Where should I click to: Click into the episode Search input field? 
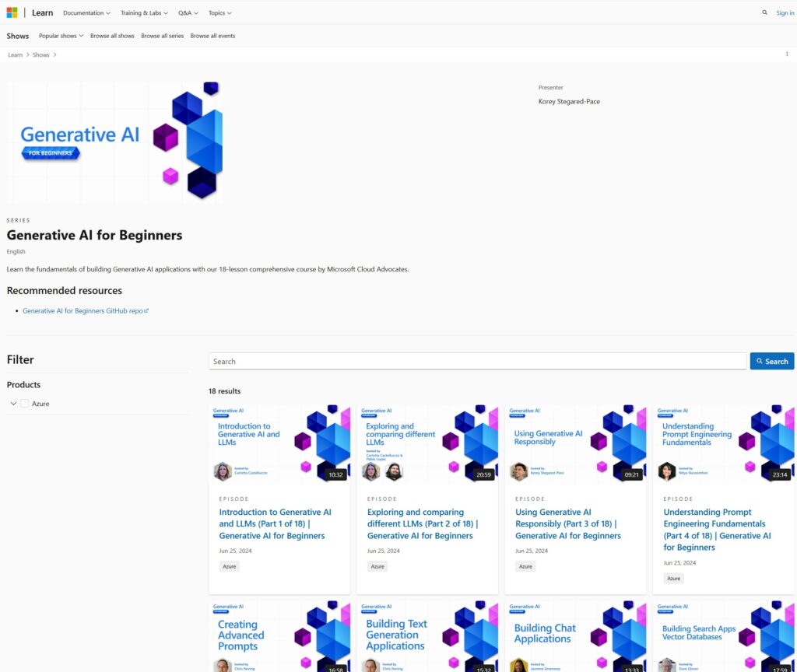[477, 361]
